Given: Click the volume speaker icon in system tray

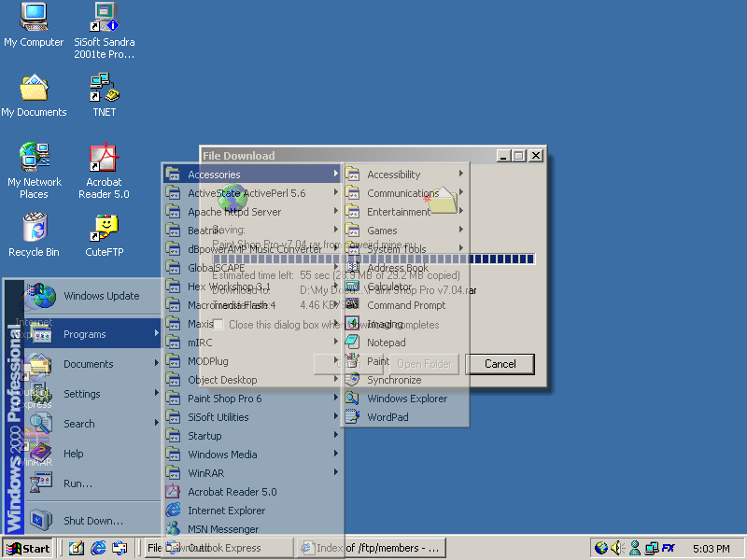Looking at the screenshot, I should point(616,548).
